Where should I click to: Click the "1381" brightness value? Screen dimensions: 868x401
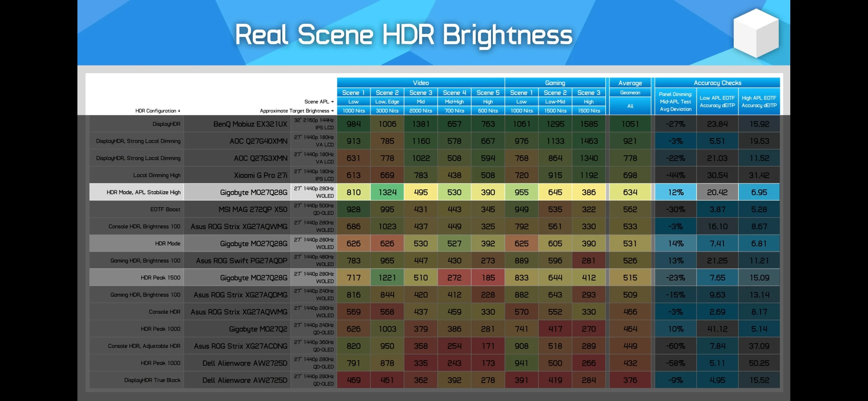click(x=421, y=124)
